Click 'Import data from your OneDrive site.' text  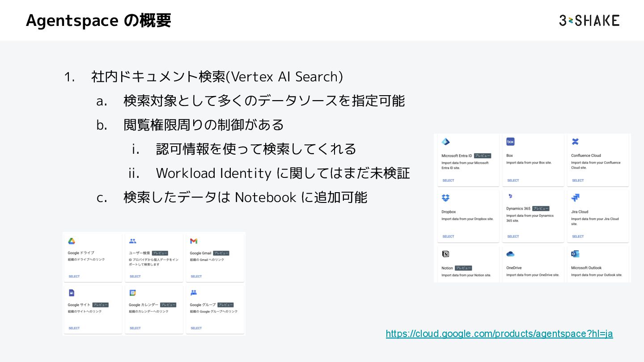click(533, 275)
